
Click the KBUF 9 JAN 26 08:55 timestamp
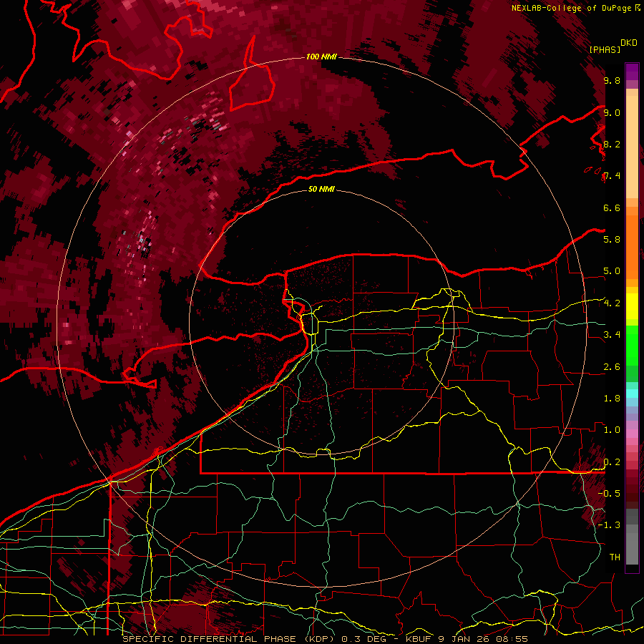pos(467,639)
